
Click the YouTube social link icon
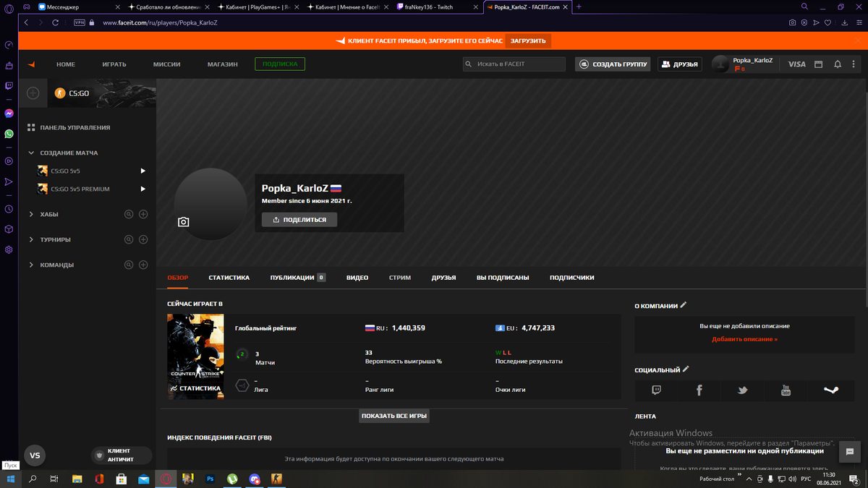click(x=786, y=390)
